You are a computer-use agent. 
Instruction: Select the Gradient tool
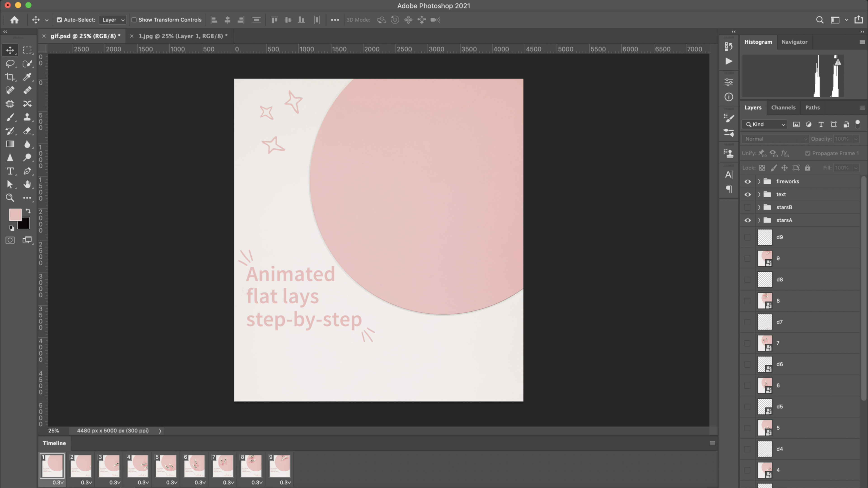point(10,144)
